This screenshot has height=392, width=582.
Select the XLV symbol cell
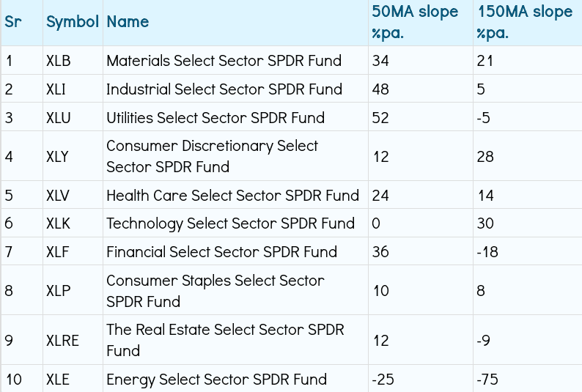click(59, 196)
